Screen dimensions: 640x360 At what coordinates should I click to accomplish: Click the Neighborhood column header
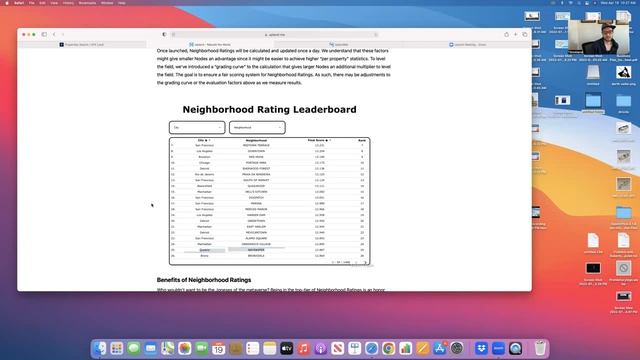coord(256,140)
